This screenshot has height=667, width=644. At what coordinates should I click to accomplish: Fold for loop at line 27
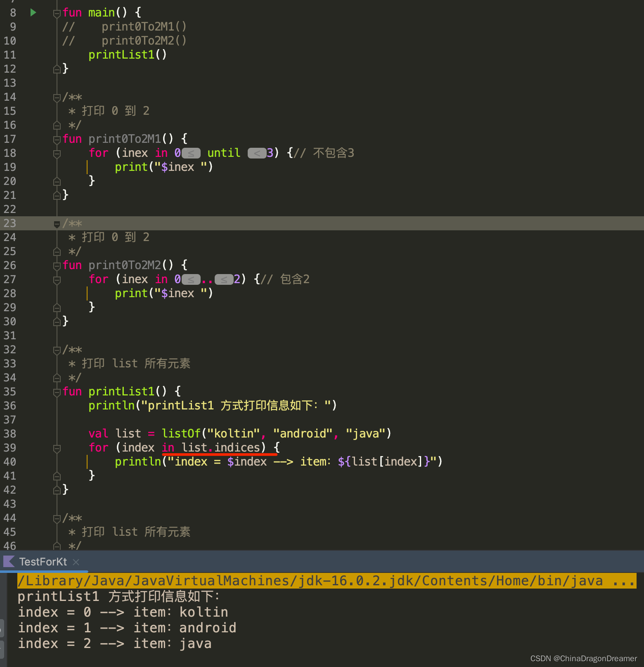(57, 280)
